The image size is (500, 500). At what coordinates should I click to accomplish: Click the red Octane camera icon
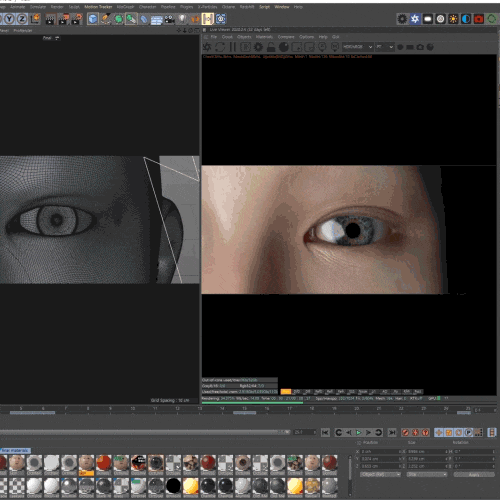click(479, 19)
